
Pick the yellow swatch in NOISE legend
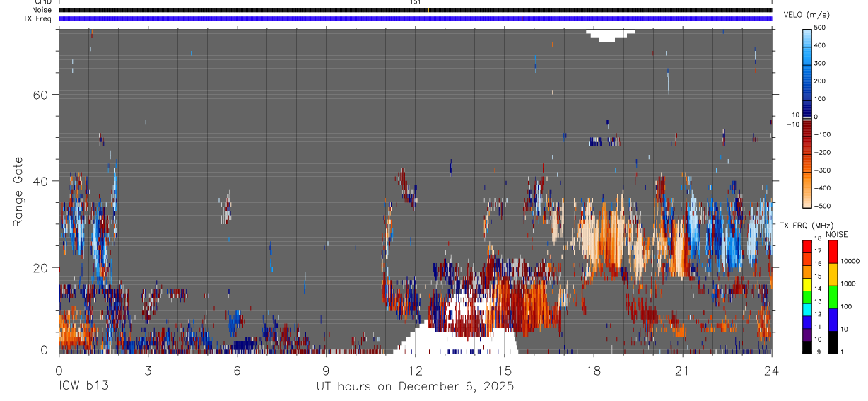833,274
